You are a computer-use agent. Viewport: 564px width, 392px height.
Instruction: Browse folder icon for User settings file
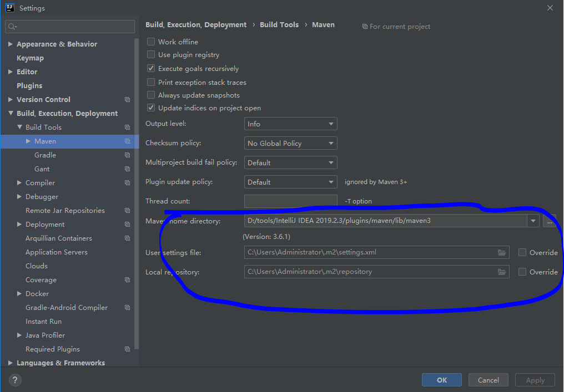pos(502,253)
